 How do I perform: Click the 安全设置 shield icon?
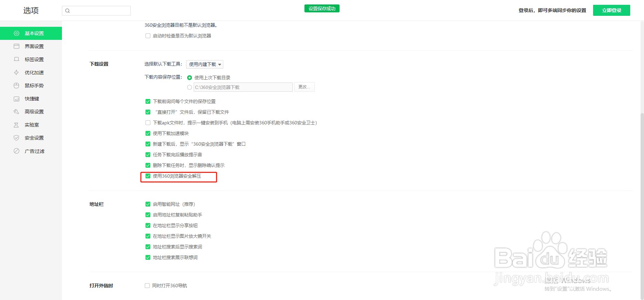16,138
